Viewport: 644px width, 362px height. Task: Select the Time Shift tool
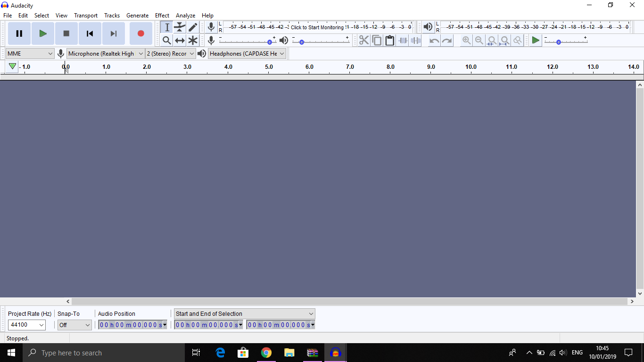(x=180, y=41)
